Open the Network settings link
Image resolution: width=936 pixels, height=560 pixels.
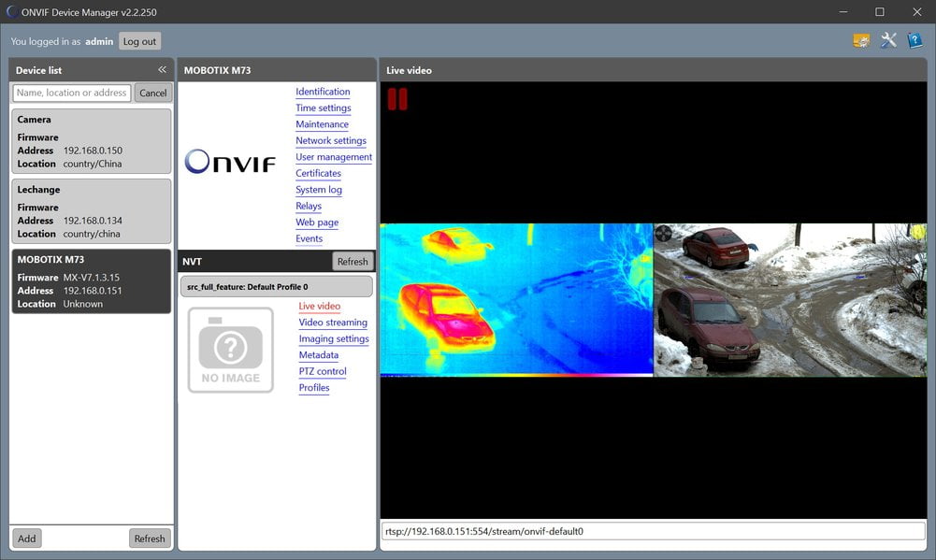point(331,140)
